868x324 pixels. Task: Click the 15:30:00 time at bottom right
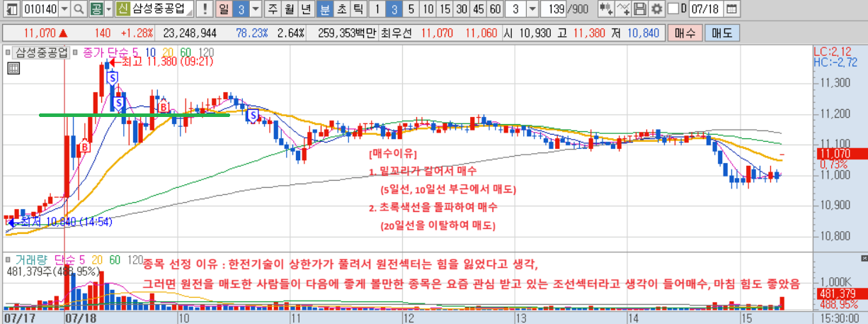pos(841,318)
